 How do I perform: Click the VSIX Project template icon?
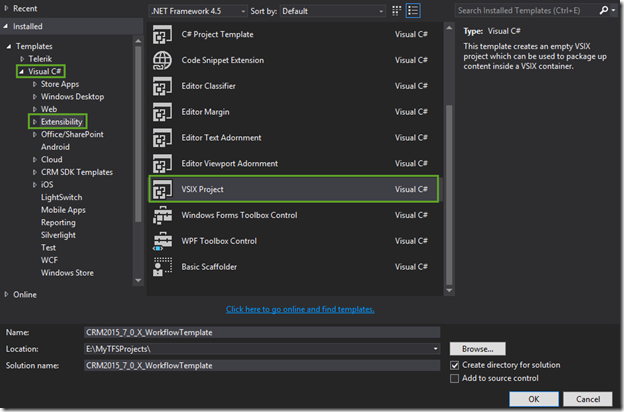click(162, 189)
